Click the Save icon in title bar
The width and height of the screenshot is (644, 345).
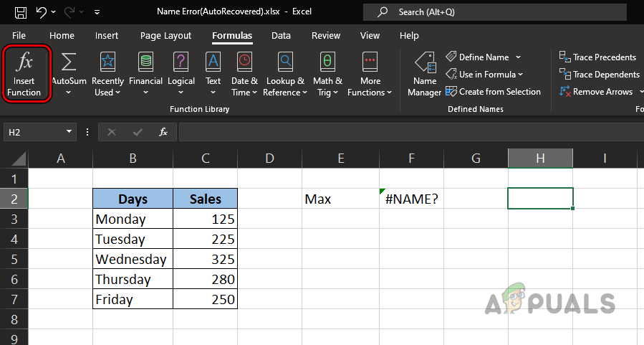pos(21,12)
